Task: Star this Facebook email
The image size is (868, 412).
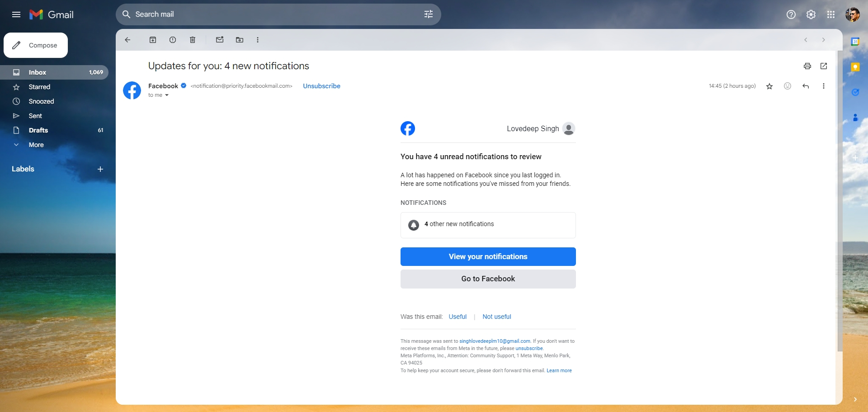Action: click(769, 86)
